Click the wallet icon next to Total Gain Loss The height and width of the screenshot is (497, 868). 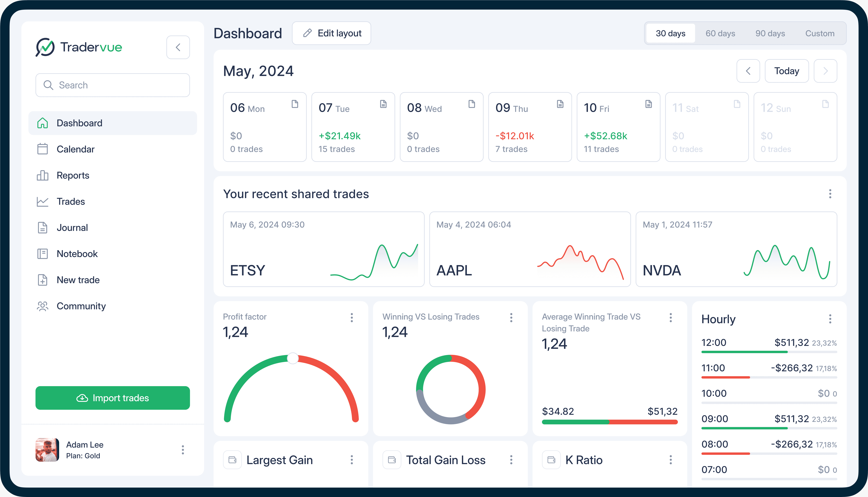click(392, 460)
